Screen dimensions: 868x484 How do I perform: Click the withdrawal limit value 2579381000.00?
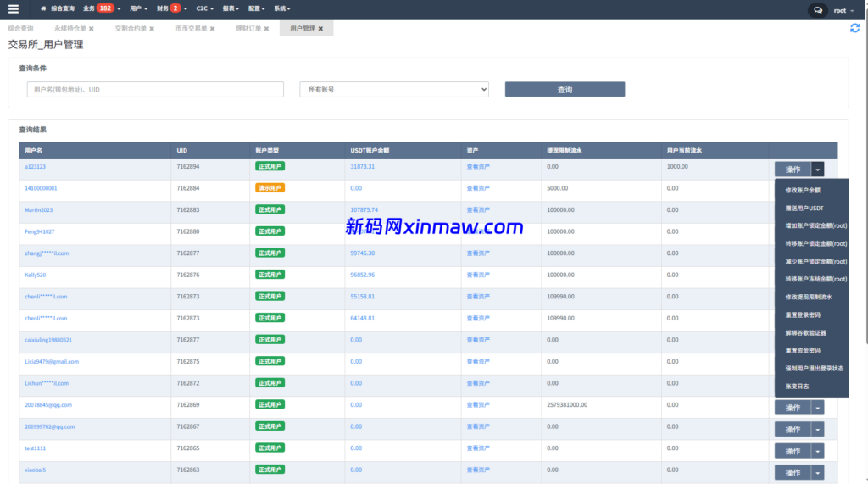567,405
